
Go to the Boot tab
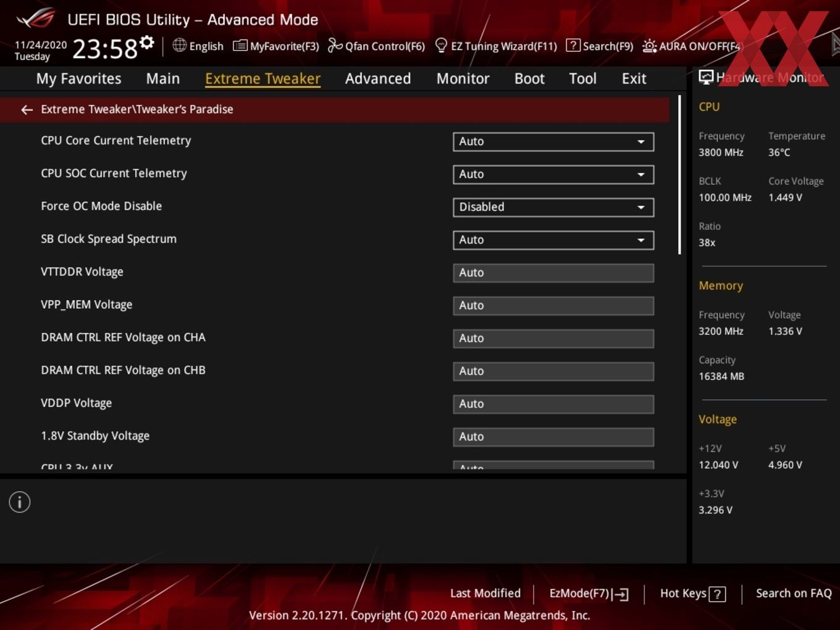click(529, 78)
